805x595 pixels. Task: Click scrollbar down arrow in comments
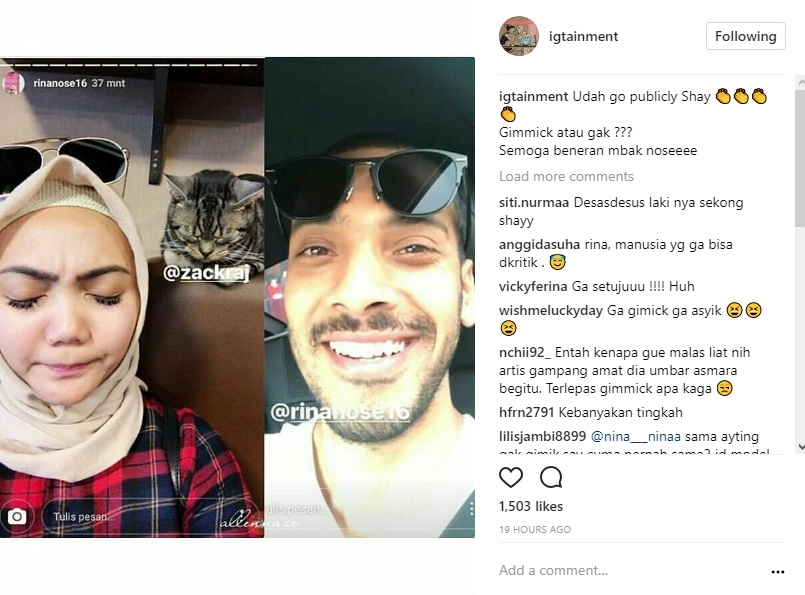pyautogui.click(x=800, y=447)
